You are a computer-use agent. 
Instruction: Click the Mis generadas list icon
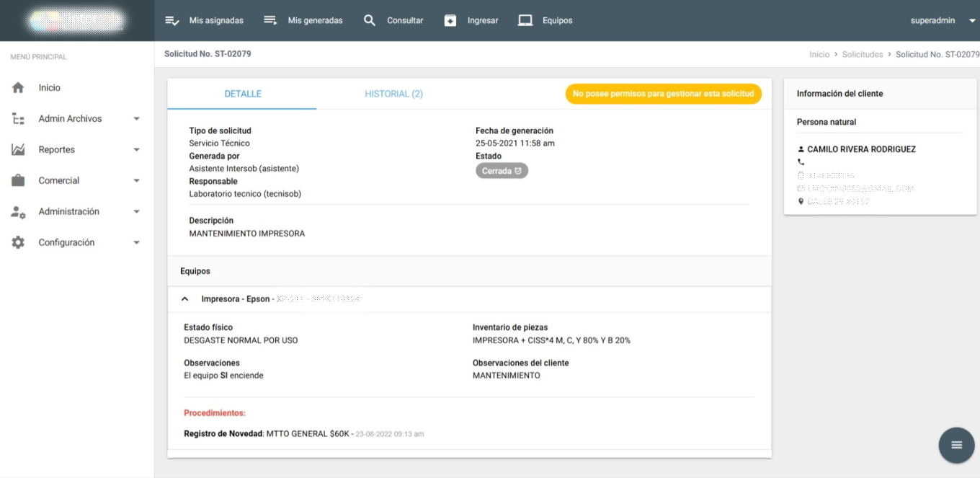(x=270, y=20)
